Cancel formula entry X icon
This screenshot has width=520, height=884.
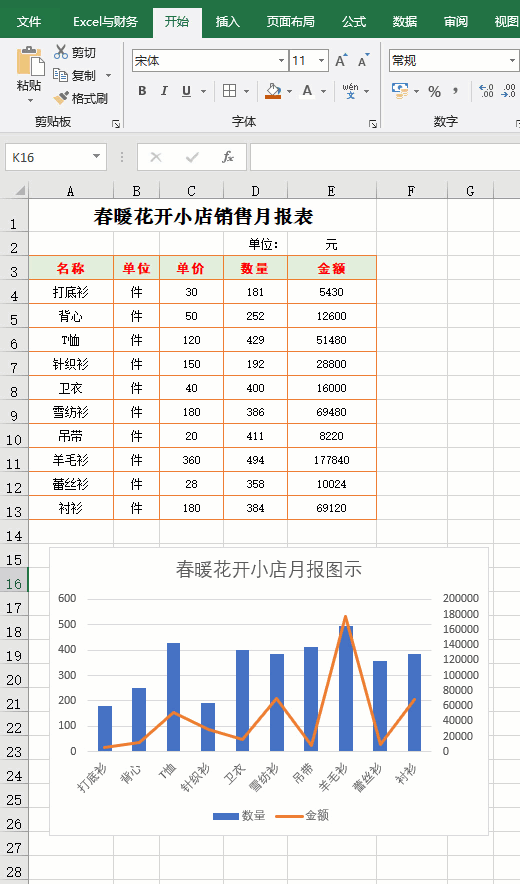(156, 157)
